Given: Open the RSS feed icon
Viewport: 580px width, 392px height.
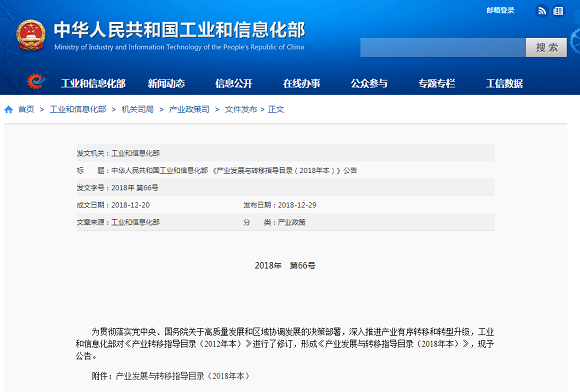Looking at the screenshot, I should [x=542, y=11].
